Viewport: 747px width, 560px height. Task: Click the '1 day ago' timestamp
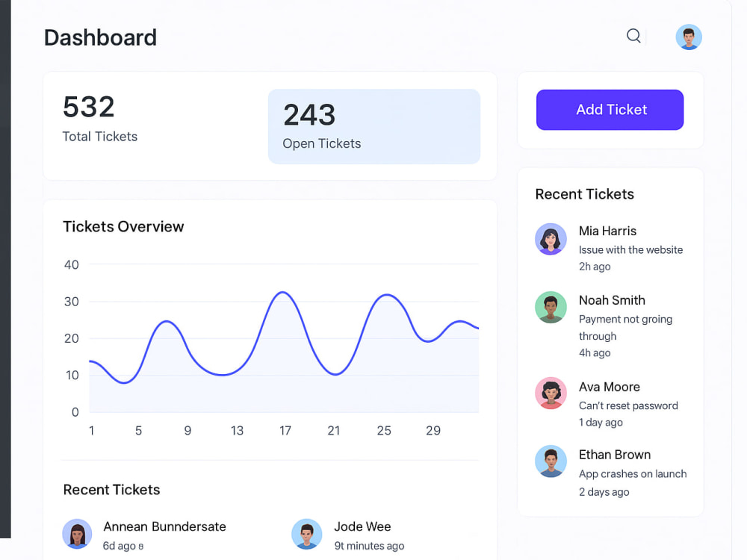pos(601,423)
